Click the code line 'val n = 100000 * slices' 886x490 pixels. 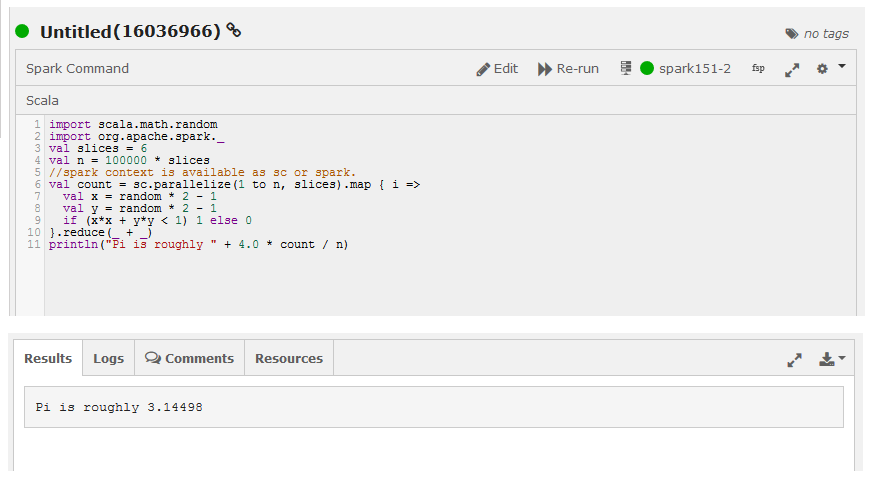[x=129, y=161]
